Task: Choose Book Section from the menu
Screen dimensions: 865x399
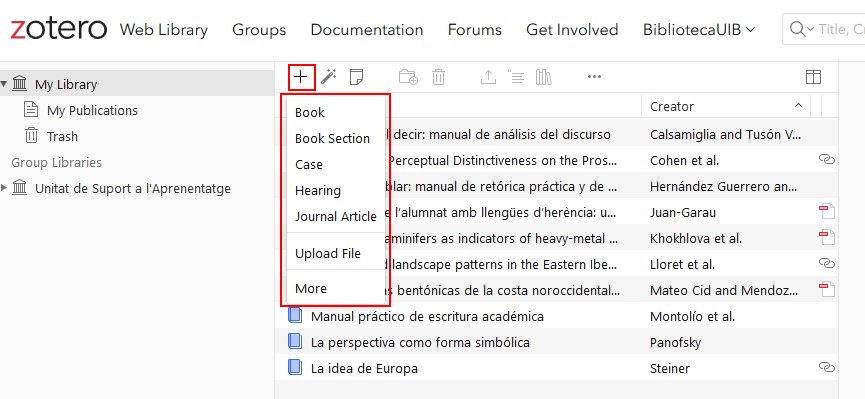Action: (x=335, y=139)
